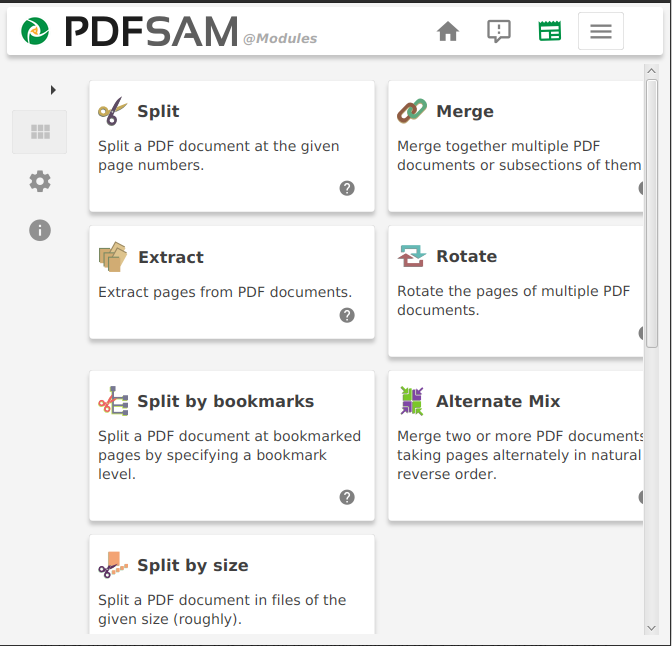
Task: Click the Split by bookmarks icon
Action: (113, 401)
